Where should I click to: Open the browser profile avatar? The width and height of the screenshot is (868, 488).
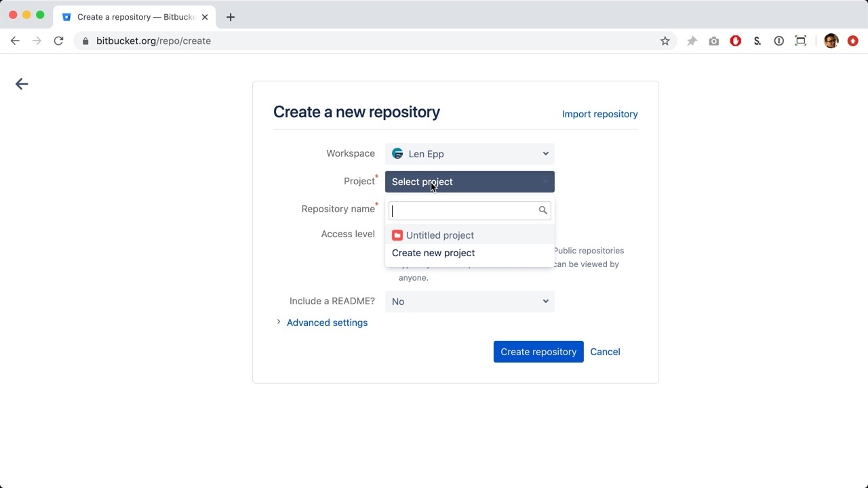(831, 41)
